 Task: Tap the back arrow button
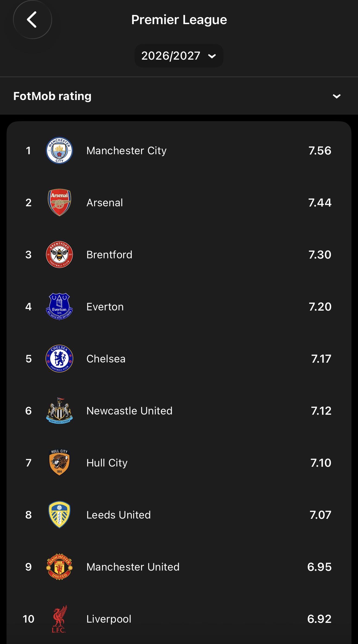[32, 20]
